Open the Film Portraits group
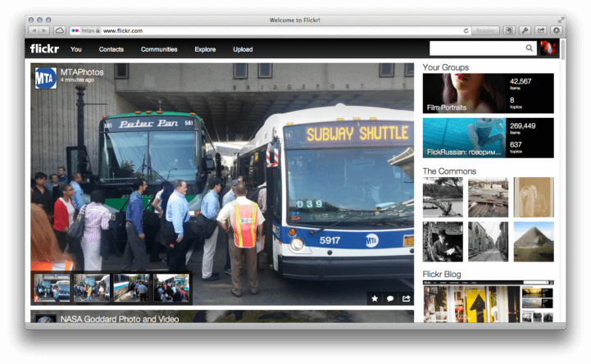591x364 pixels. point(488,93)
